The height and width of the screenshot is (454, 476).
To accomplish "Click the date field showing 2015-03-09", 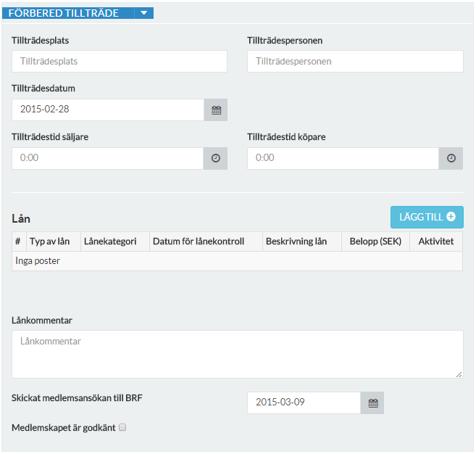I will 304,403.
